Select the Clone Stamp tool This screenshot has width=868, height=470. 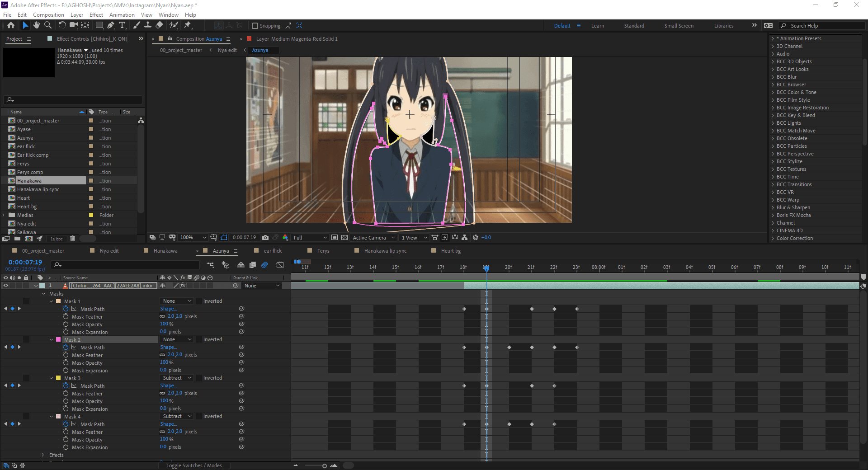(x=148, y=25)
